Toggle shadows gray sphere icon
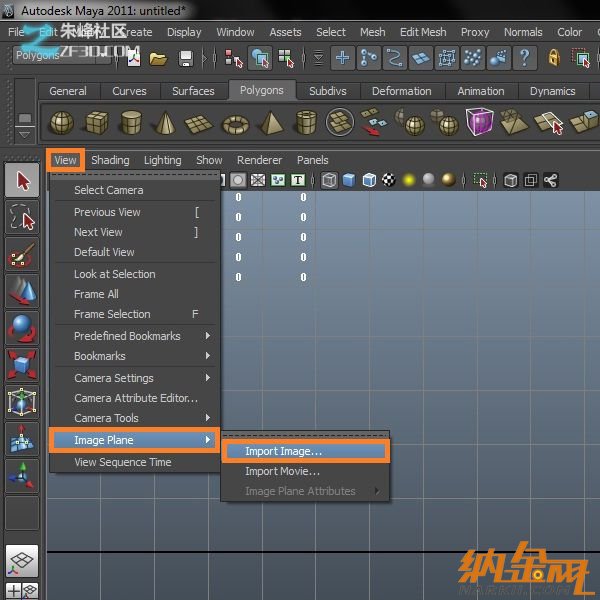 [429, 179]
